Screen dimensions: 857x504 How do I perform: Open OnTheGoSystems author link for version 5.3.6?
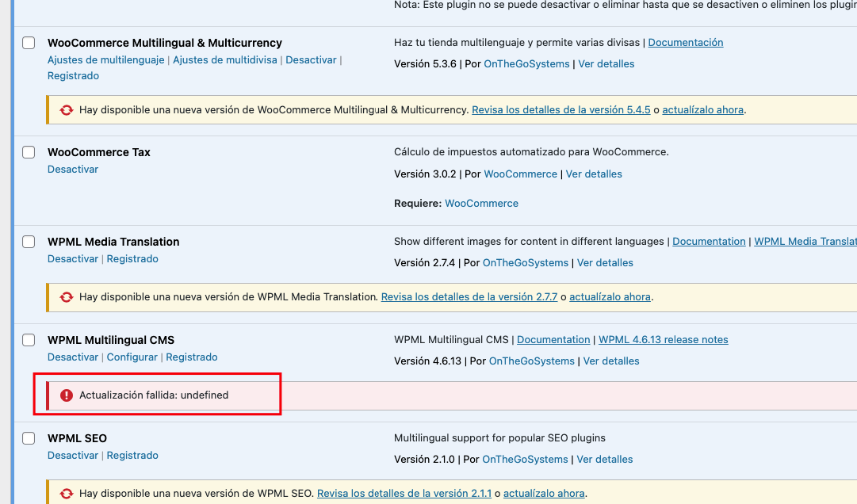(x=526, y=64)
